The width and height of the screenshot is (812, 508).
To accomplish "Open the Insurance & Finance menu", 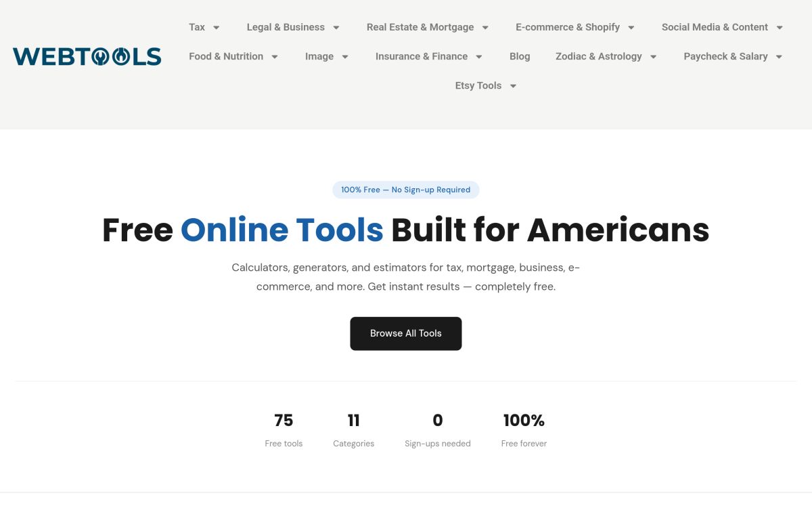I will pos(422,56).
